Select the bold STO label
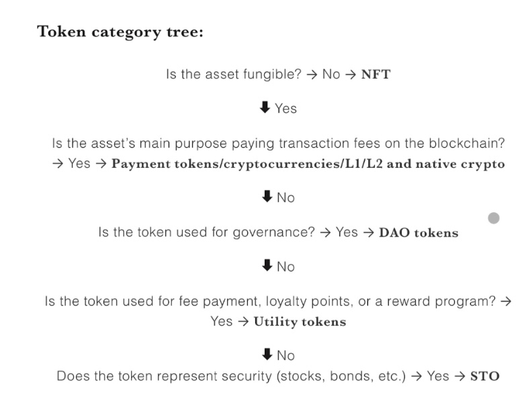This screenshot has height=399, width=532. point(484,376)
